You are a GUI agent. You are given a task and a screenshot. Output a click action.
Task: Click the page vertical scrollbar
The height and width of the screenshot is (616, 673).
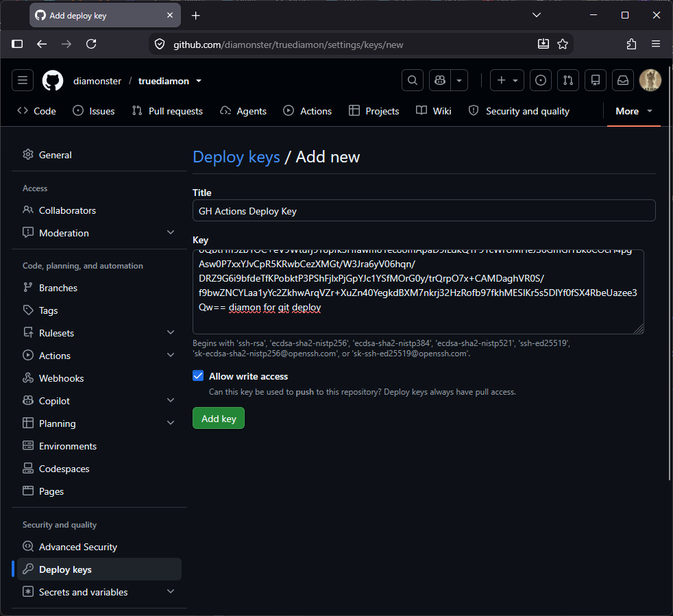pyautogui.click(x=670, y=273)
